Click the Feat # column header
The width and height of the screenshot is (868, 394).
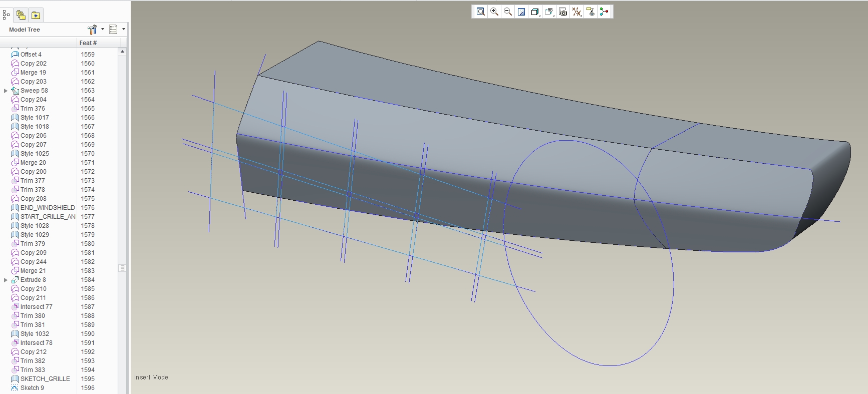click(x=88, y=43)
